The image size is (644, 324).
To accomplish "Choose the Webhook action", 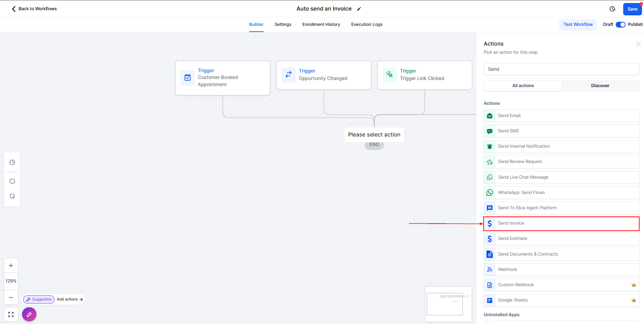I will click(x=561, y=270).
